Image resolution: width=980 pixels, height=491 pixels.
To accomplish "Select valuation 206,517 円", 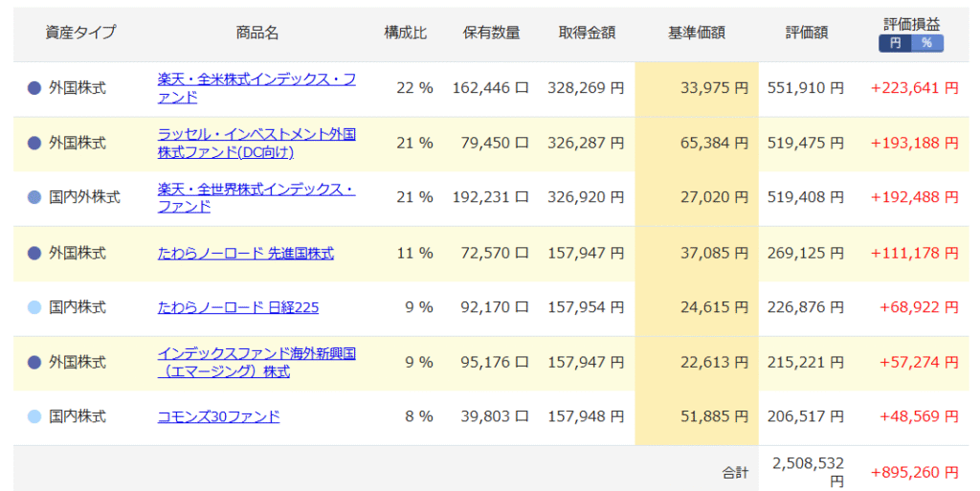I will click(x=806, y=416).
